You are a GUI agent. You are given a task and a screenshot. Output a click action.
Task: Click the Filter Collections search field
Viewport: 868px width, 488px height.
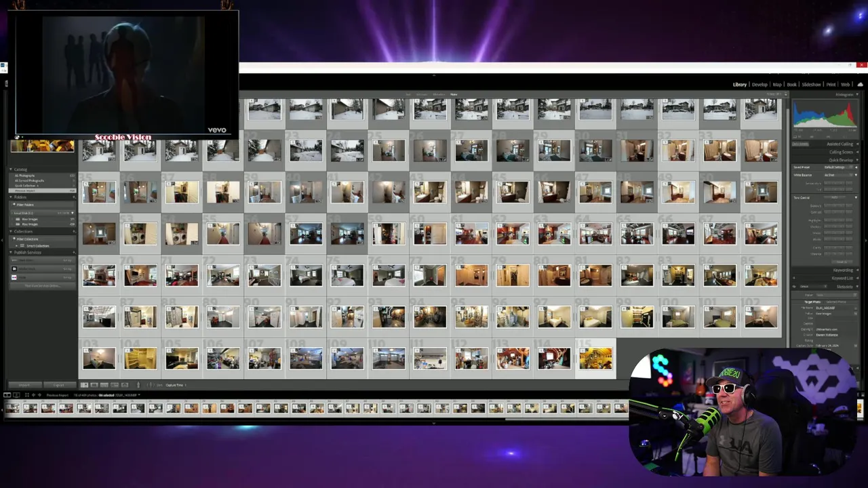tap(42, 239)
